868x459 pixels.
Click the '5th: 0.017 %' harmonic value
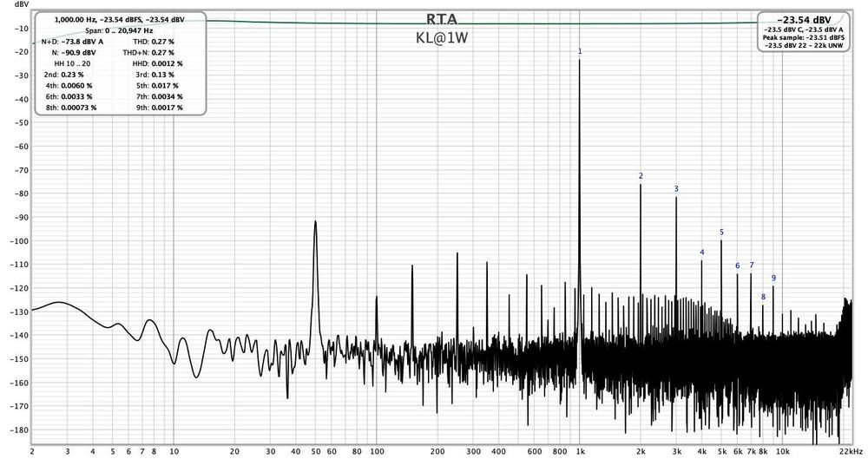[x=157, y=86]
